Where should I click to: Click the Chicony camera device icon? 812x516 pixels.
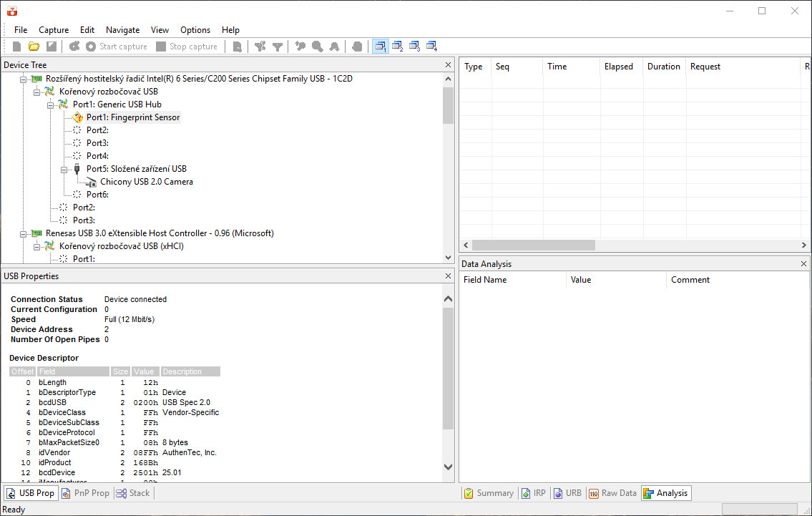[91, 182]
